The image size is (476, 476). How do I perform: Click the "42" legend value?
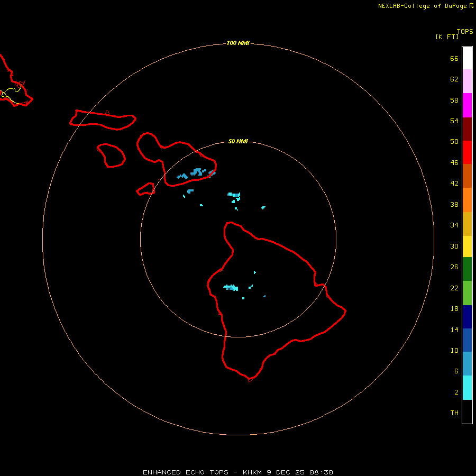point(454,184)
